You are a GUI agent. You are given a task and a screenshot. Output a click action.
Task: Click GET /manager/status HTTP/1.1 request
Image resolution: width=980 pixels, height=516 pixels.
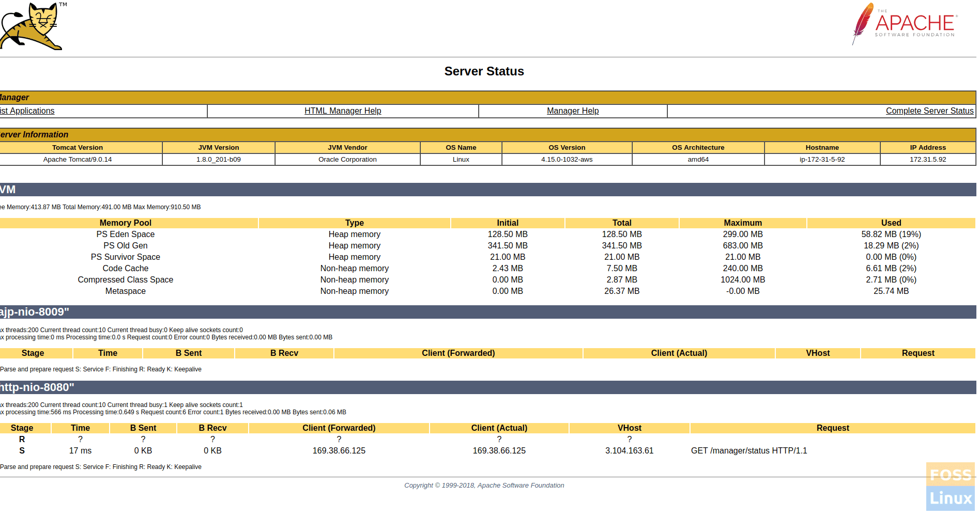point(749,451)
